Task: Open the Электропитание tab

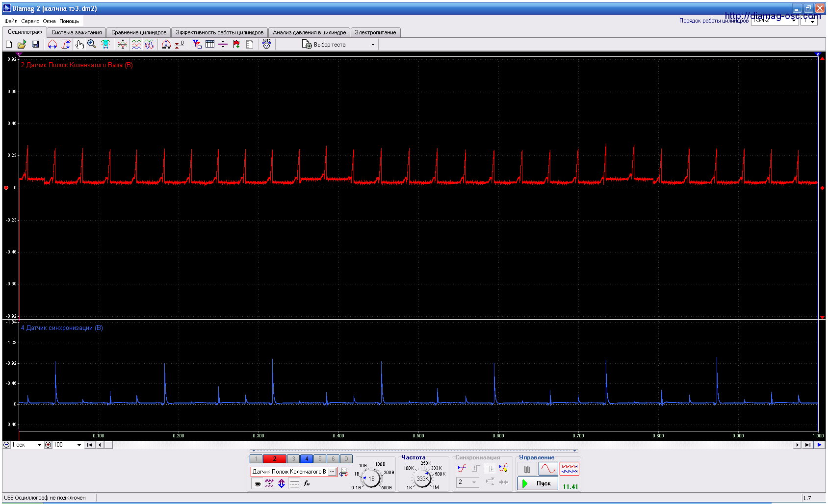Action: tap(376, 32)
